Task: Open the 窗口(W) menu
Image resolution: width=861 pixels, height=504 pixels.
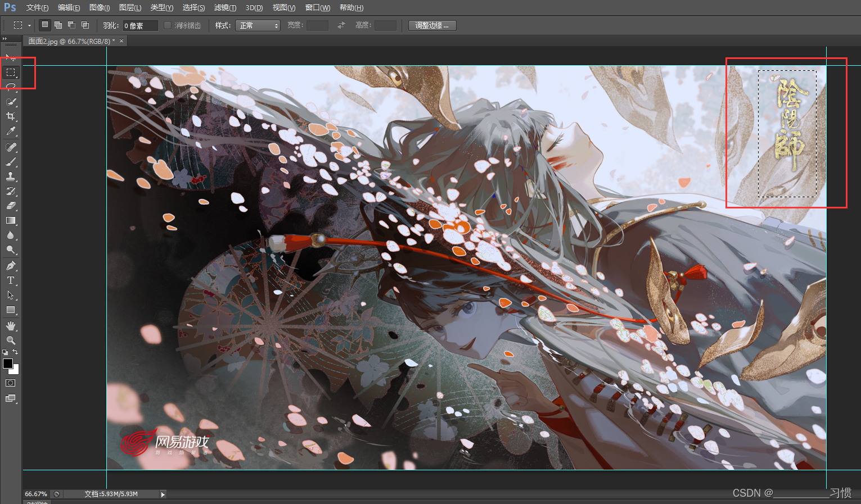Action: pyautogui.click(x=318, y=8)
